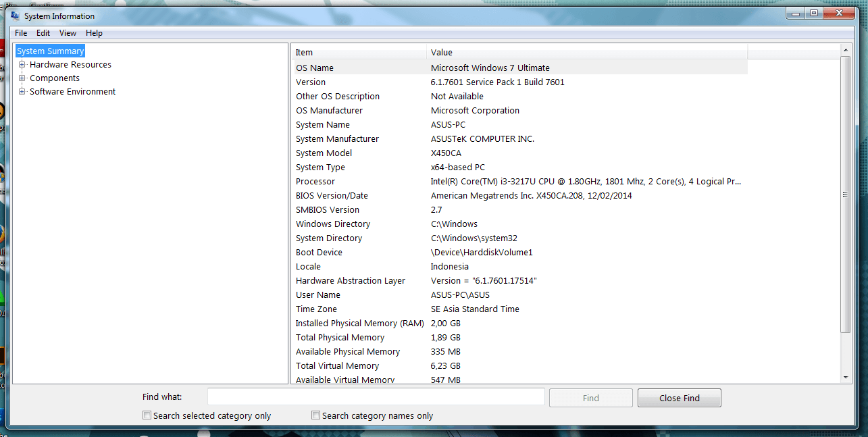Image resolution: width=868 pixels, height=437 pixels.
Task: Select the Version row
Action: tap(519, 82)
